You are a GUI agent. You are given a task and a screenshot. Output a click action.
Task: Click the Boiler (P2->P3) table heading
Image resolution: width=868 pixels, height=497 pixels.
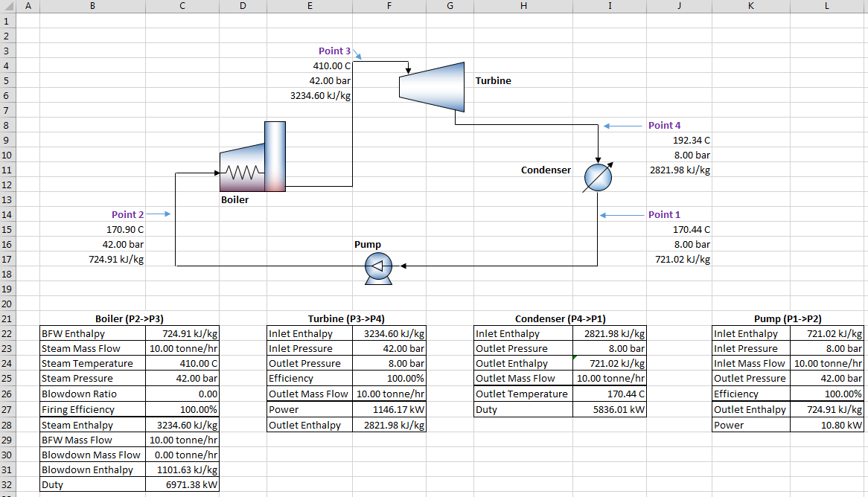click(129, 318)
